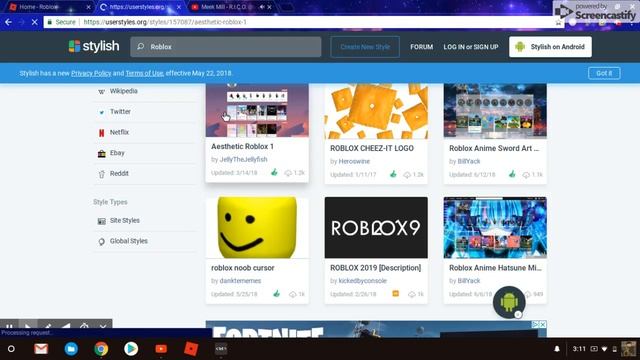Click the browser address bar URL
Screen dimensions: 640x360
pos(165,22)
